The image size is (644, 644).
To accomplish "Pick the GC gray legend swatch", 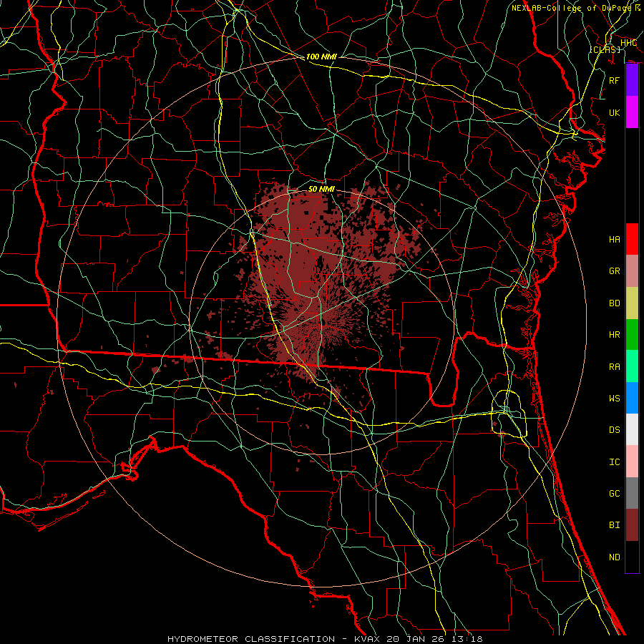I will tap(632, 493).
